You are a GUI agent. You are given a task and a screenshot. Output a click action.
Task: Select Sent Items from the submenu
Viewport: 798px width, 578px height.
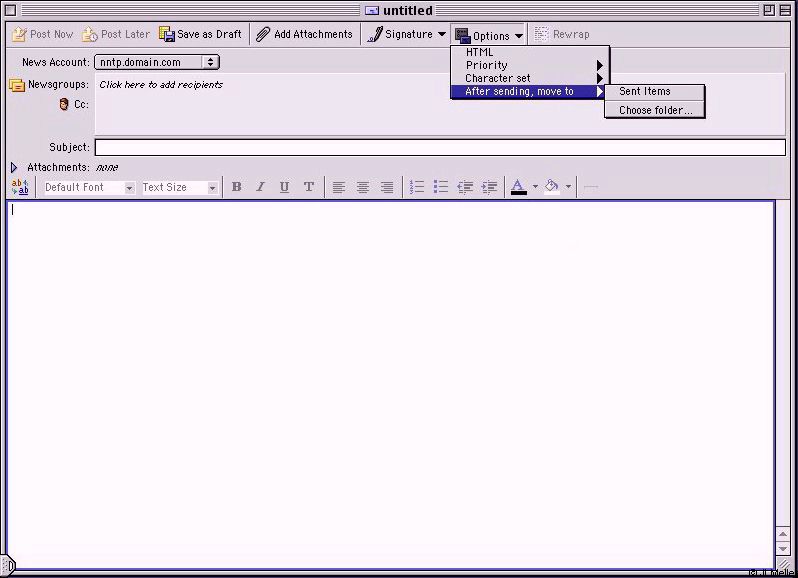645,91
